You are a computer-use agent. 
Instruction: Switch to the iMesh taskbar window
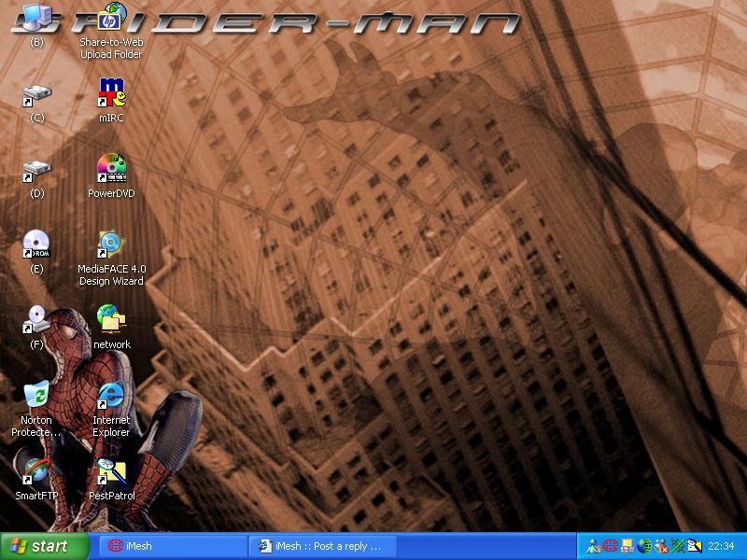173,546
